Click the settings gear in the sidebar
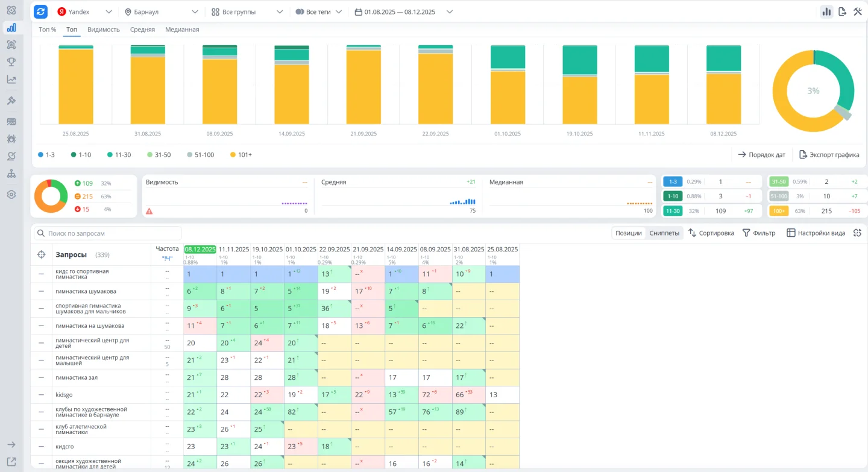This screenshot has width=868, height=472. [11, 195]
